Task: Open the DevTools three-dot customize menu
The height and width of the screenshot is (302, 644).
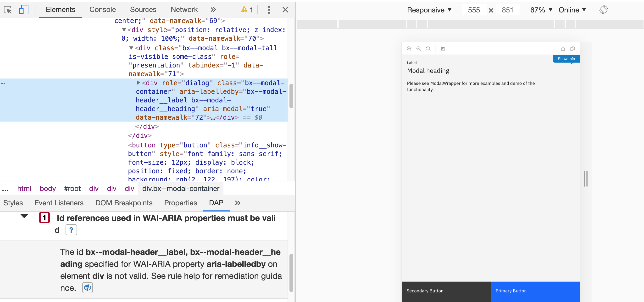Action: [269, 10]
